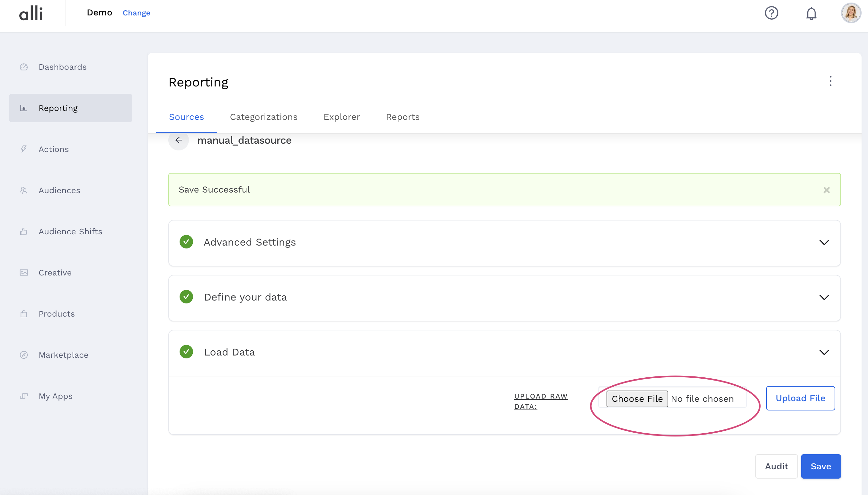Click the Load Data green checkmark

(186, 352)
